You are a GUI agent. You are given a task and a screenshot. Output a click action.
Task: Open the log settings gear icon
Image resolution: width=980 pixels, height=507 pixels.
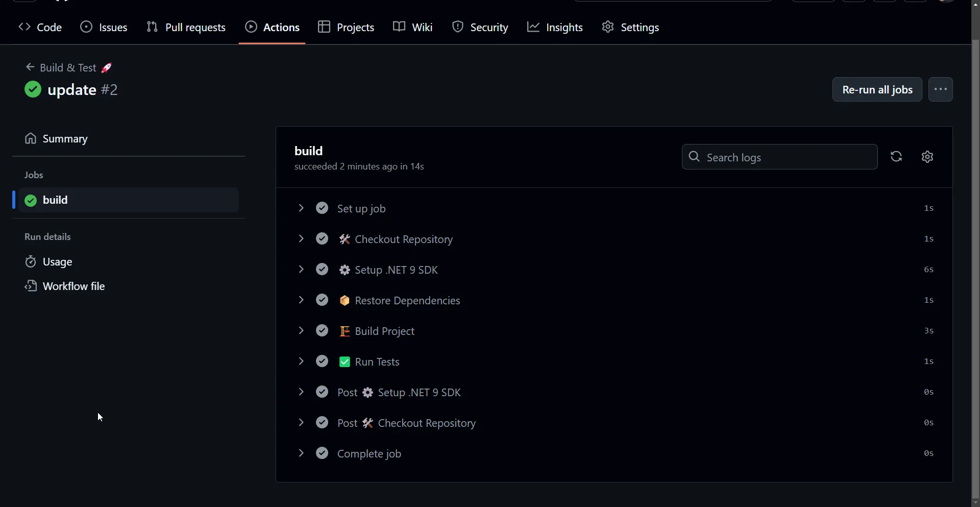click(x=927, y=157)
